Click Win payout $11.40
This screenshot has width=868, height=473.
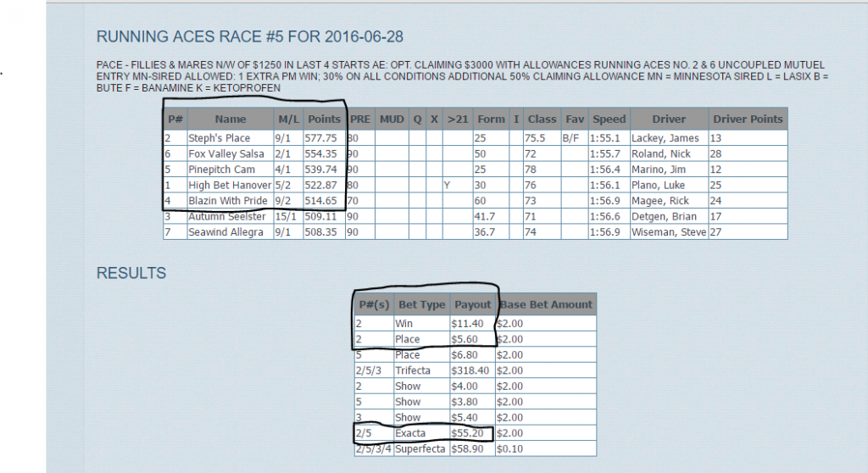467,324
